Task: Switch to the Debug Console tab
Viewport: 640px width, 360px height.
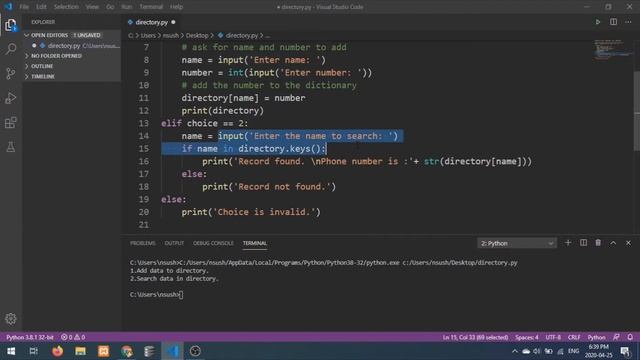Action: tap(213, 243)
